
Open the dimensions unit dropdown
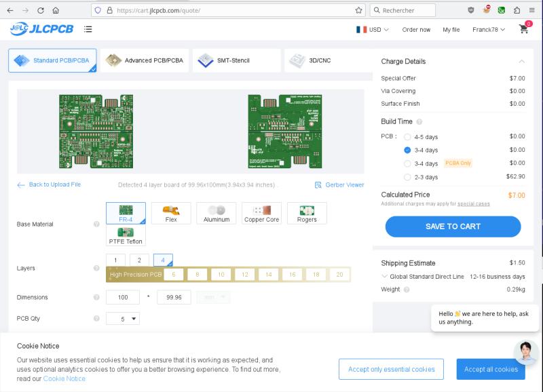[x=213, y=297]
